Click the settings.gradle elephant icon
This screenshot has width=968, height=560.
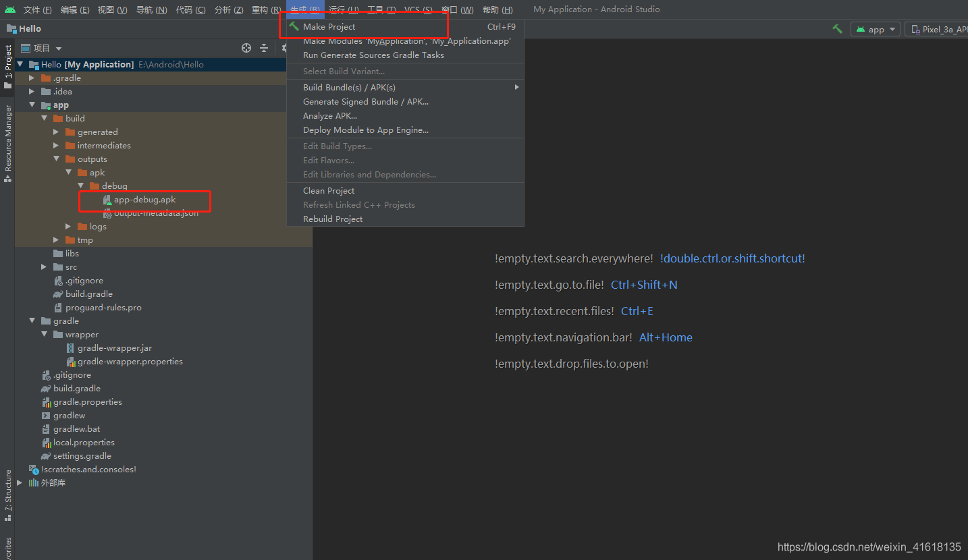[46, 456]
